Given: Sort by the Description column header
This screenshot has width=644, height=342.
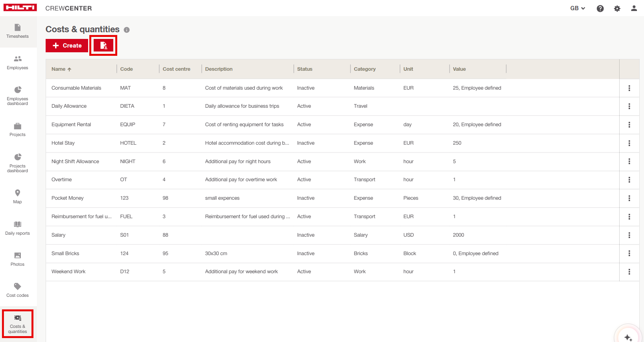Looking at the screenshot, I should tap(219, 69).
